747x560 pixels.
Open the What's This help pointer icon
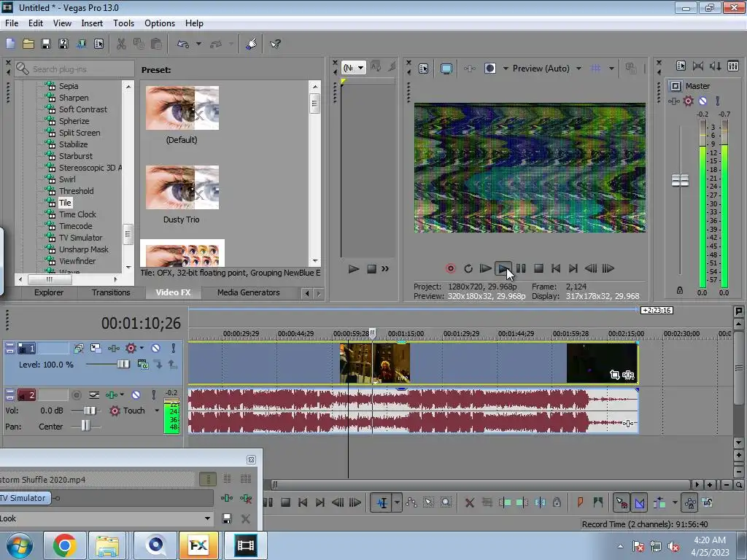click(275, 44)
